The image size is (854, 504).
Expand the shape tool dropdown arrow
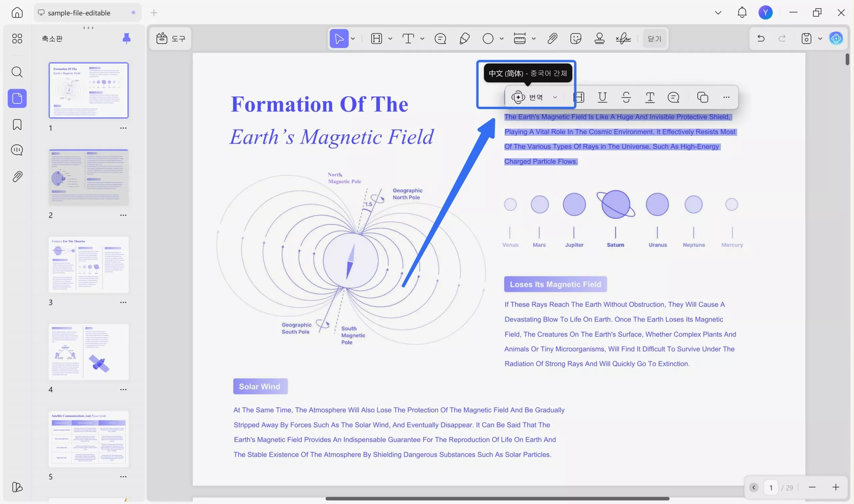pos(501,39)
